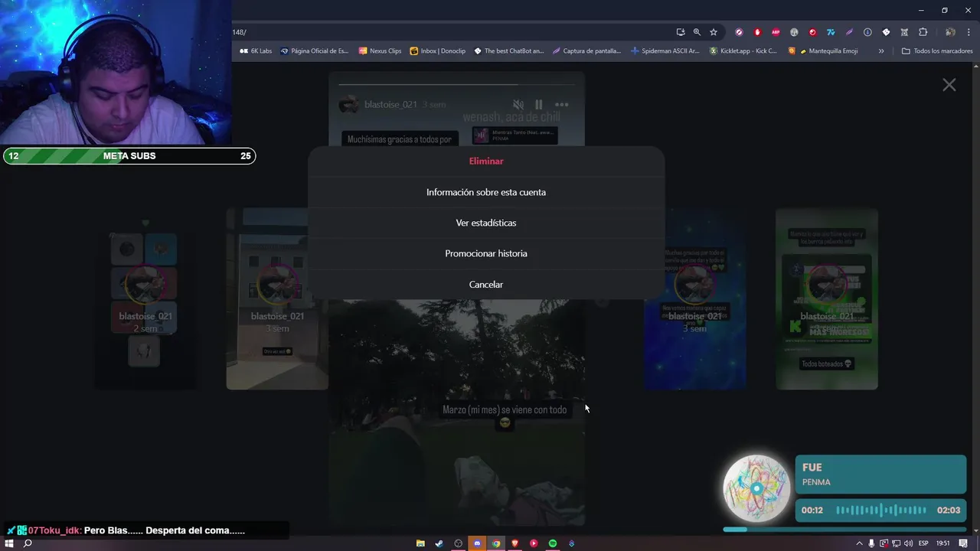Open the 6K Labs bookmark
Viewport: 980px width, 551px height.
point(256,51)
